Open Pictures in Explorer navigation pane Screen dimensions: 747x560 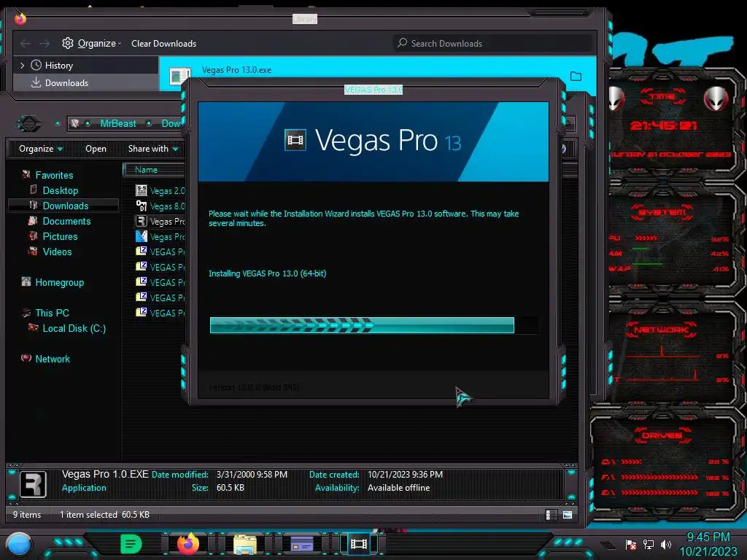(x=60, y=236)
